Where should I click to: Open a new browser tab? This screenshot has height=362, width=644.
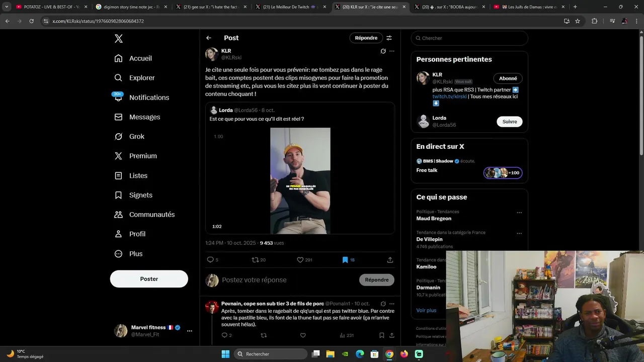coord(575,7)
